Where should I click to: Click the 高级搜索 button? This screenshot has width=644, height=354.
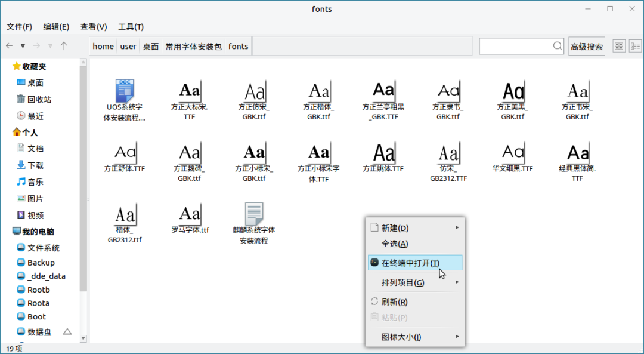tap(587, 47)
